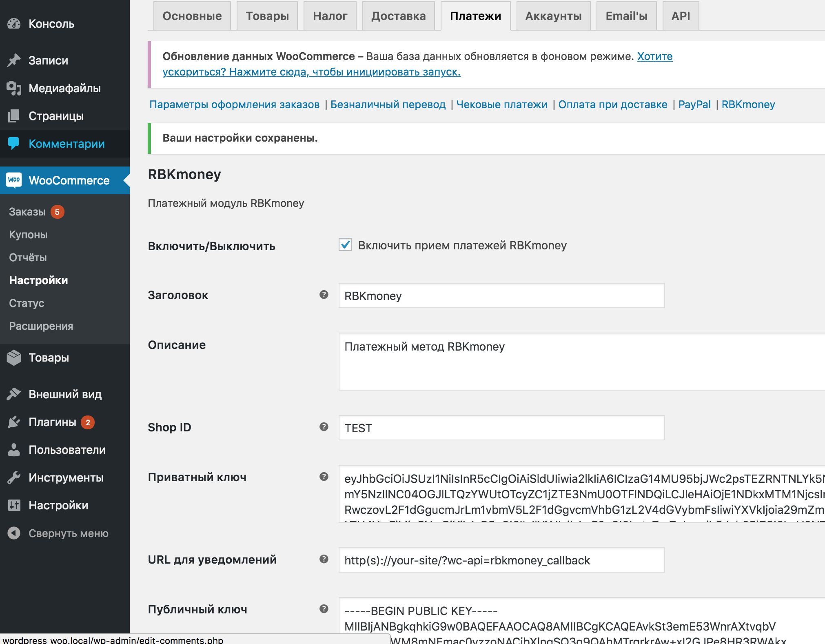Click the Внешний вид brush icon
825x644 pixels.
[x=14, y=394]
